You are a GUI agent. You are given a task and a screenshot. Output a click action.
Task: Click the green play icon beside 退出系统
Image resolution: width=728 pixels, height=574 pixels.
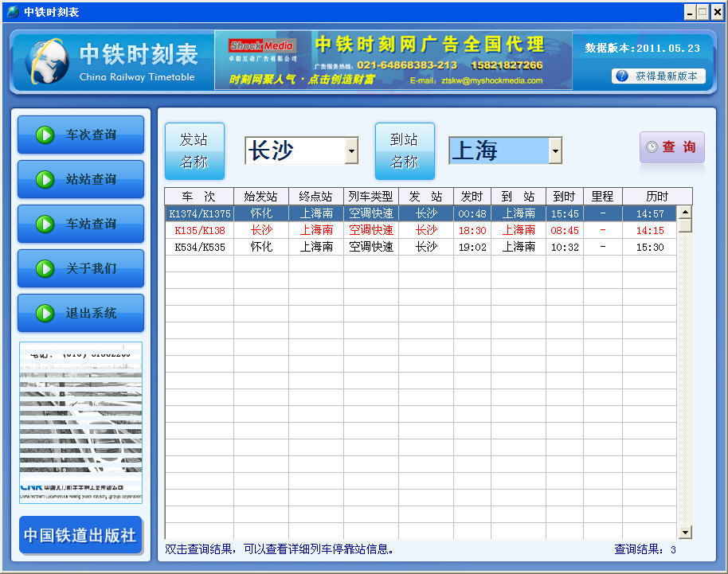tap(45, 313)
